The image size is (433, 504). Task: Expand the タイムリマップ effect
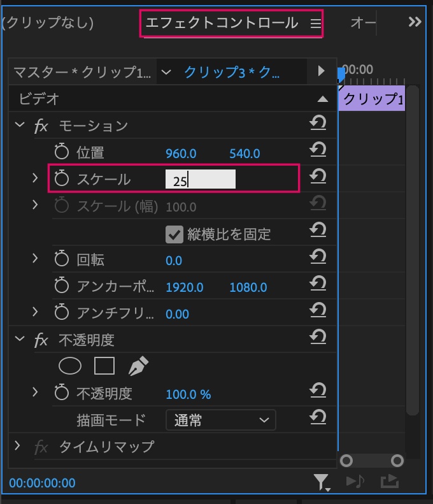(18, 445)
